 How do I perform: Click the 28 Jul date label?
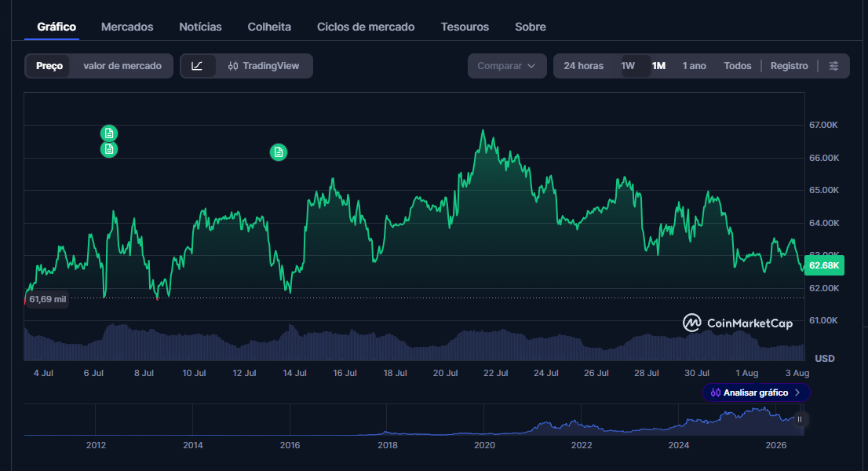click(647, 373)
